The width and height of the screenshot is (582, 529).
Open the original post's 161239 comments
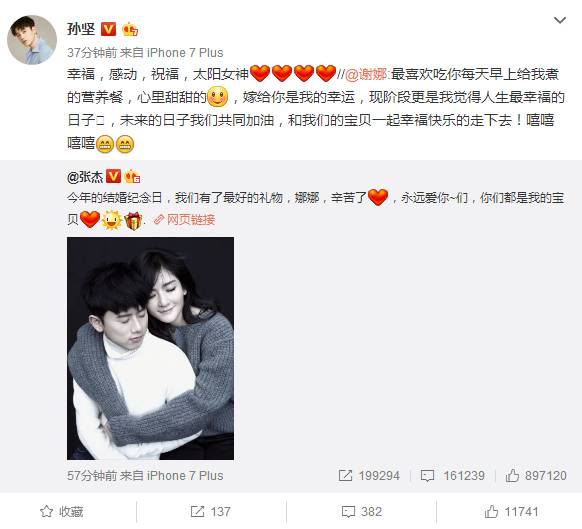[452, 476]
